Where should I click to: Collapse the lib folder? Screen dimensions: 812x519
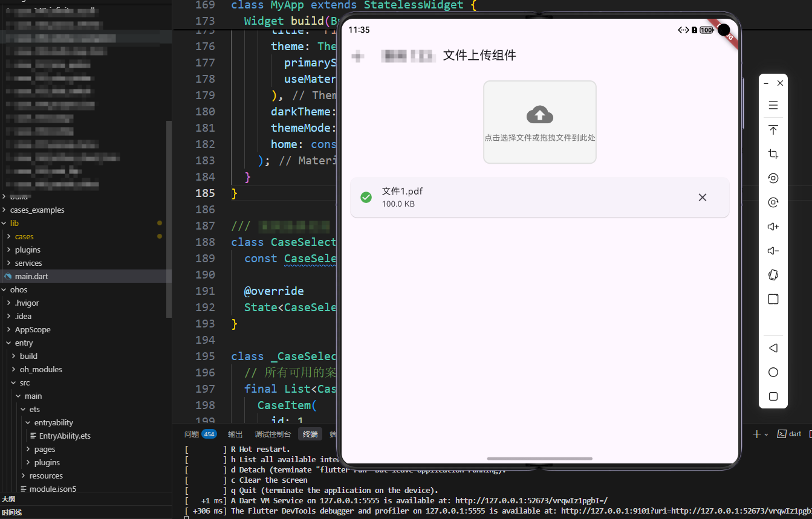pos(15,223)
